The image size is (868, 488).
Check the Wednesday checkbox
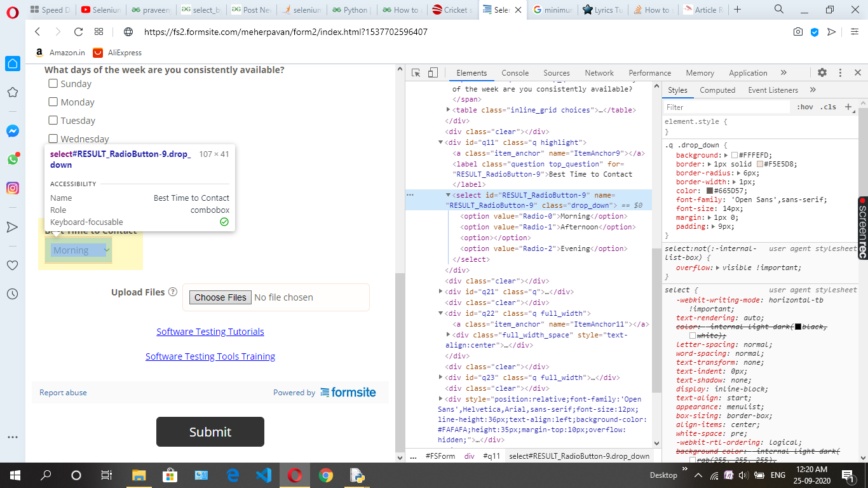click(x=53, y=139)
